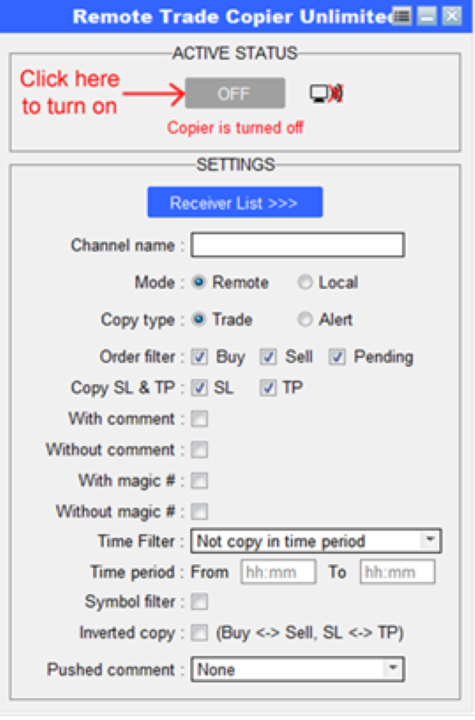Viewport: 475px width, 720px height.
Task: Open the Pushed comment dropdown
Action: (298, 669)
